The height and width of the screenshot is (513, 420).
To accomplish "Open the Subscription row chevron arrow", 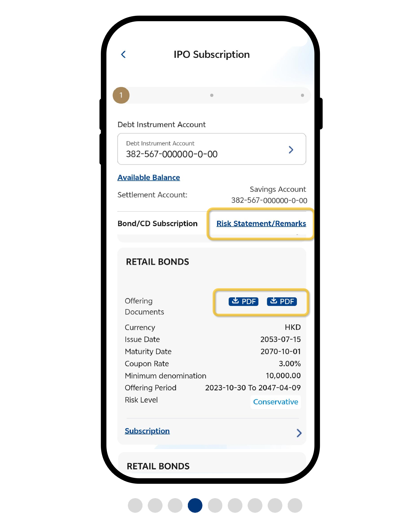I will pos(299,433).
